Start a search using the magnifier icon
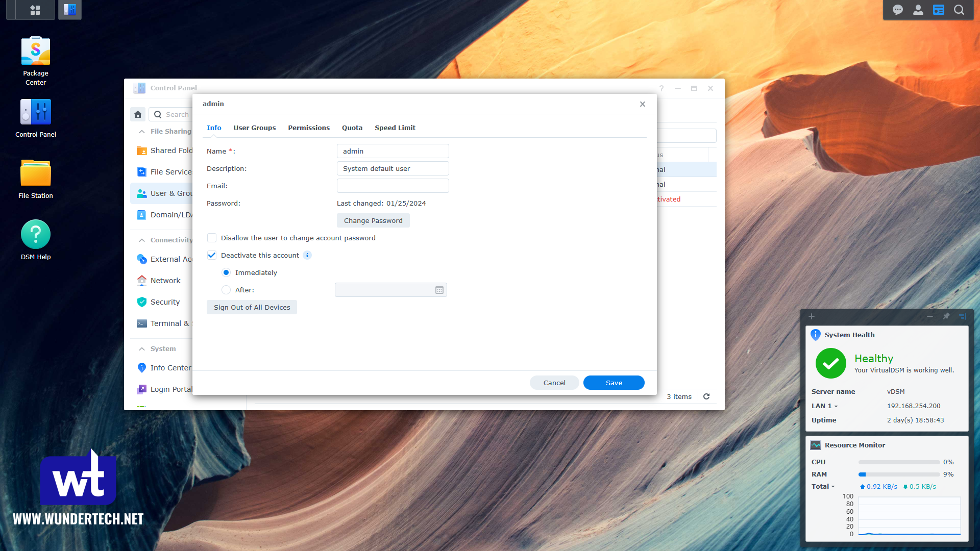980x551 pixels. click(x=960, y=10)
